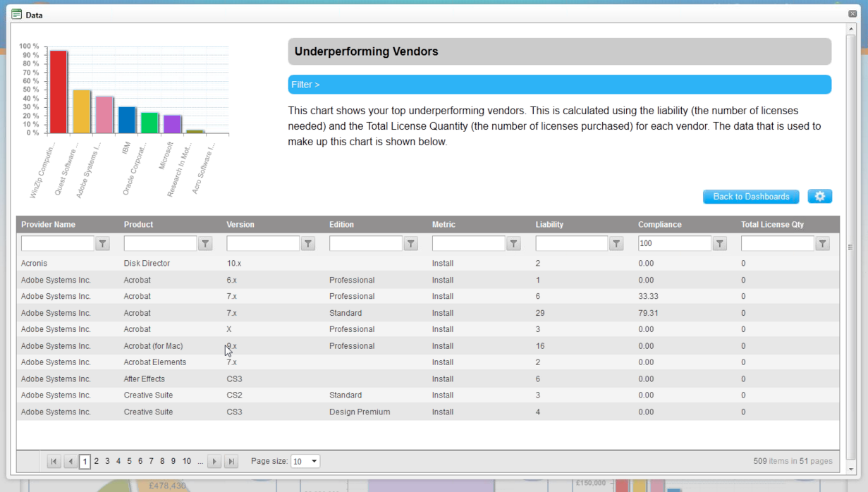Select the Acrobat (for Mac) product cell
868x492 pixels.
point(153,346)
